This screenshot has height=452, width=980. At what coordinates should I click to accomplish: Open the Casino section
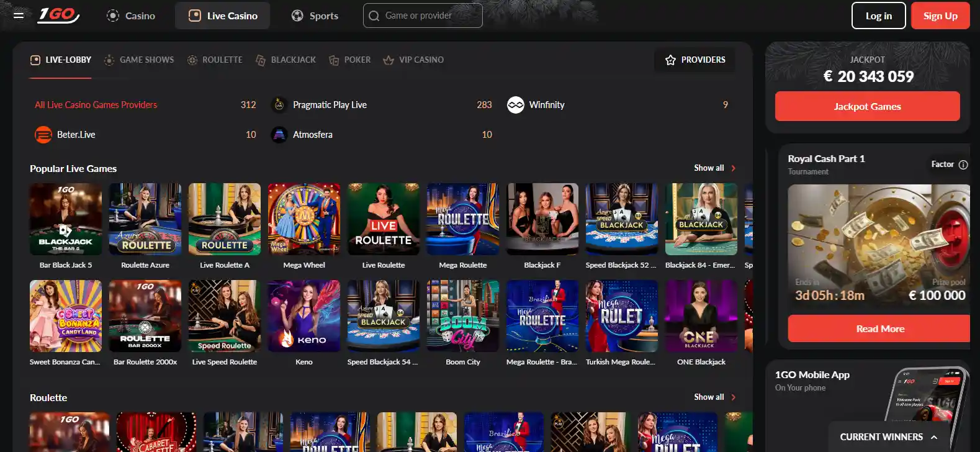click(x=131, y=16)
